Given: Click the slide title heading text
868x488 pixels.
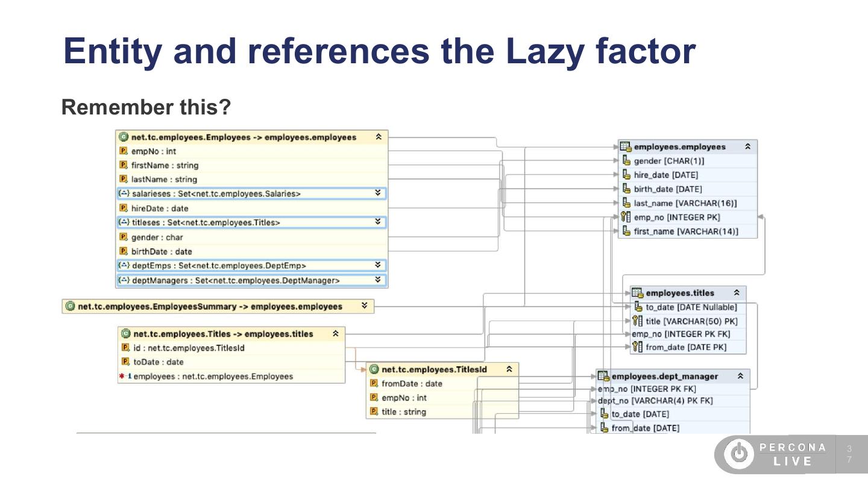Looking at the screenshot, I should (379, 51).
